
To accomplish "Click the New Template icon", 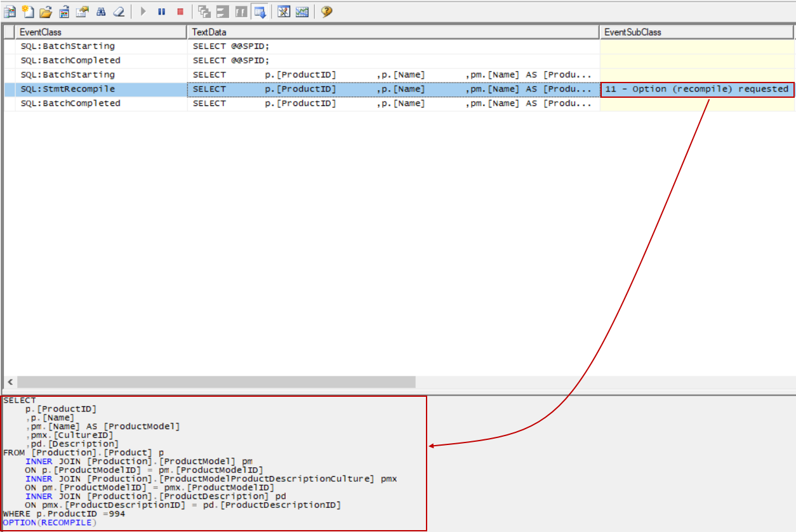I will 27,11.
